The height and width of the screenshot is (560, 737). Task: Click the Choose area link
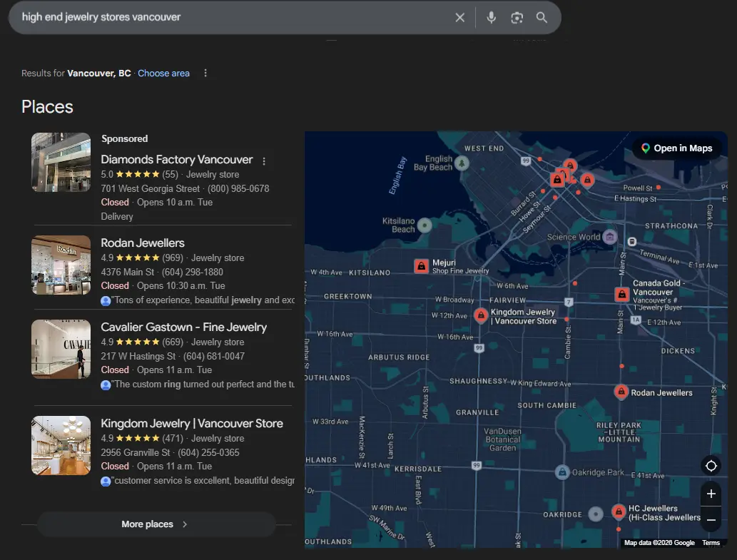[163, 73]
